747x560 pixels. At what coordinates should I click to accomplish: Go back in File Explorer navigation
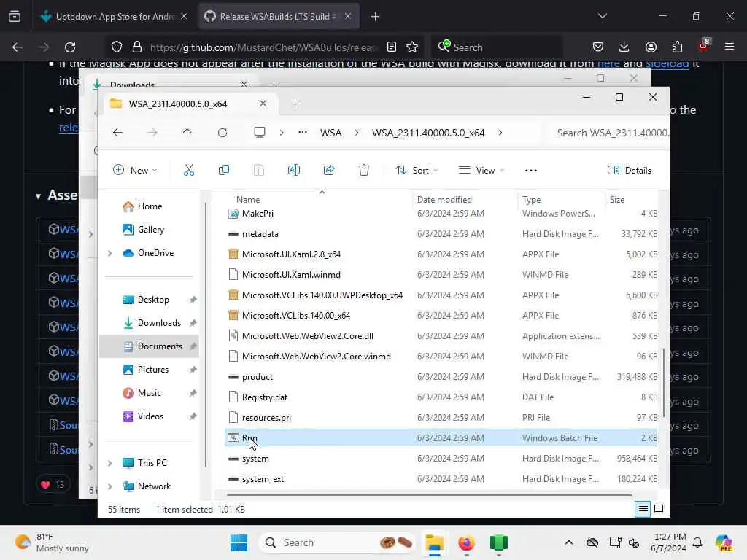(x=117, y=133)
